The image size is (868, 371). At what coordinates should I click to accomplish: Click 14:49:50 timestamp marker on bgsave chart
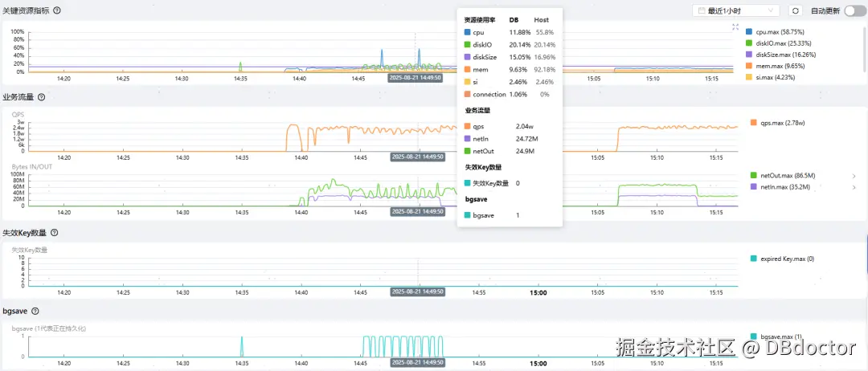tap(417, 363)
